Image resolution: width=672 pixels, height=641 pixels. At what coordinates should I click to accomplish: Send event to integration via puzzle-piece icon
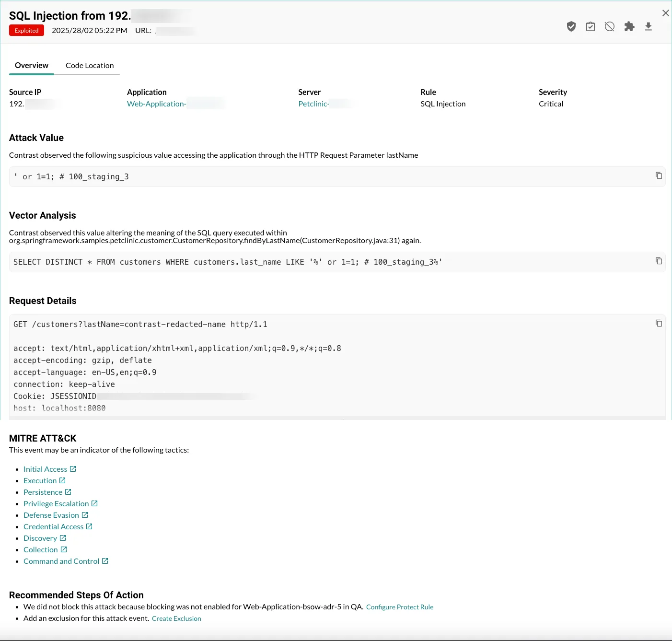click(629, 26)
